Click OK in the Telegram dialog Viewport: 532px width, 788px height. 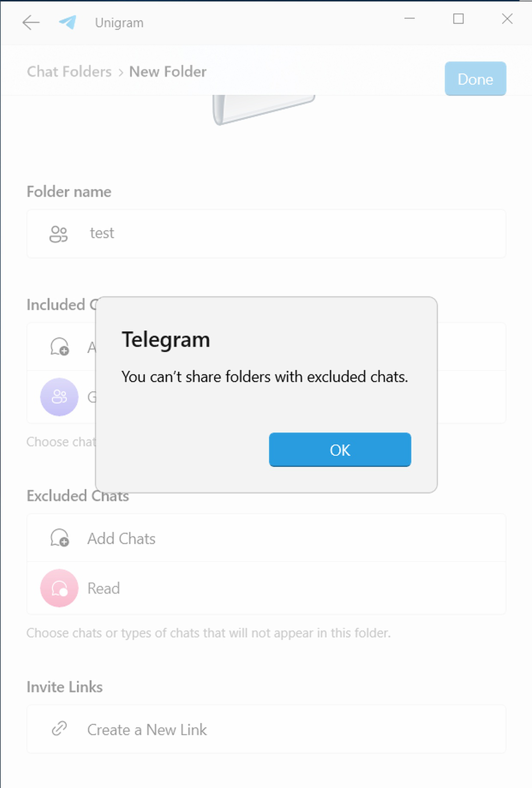(x=340, y=449)
